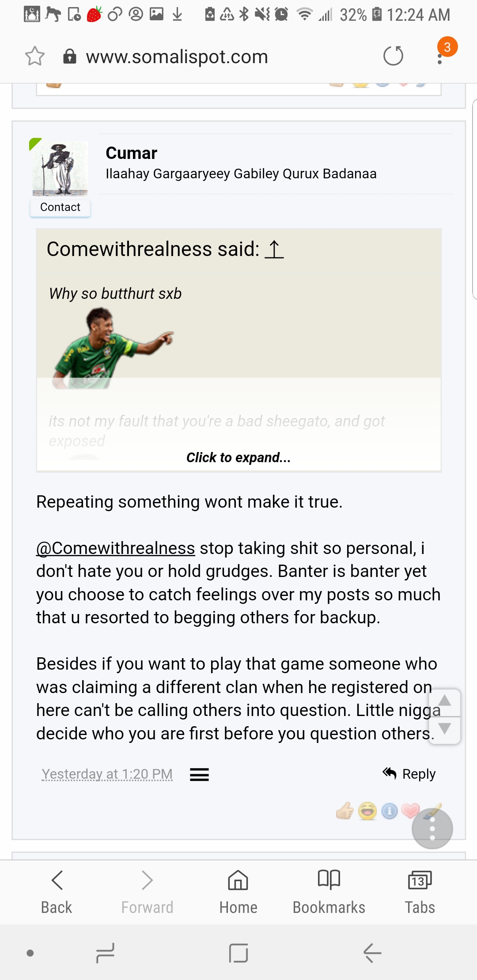Screen dimensions: 477x980
Task: Tap the pink heart love reaction
Action: [410, 810]
